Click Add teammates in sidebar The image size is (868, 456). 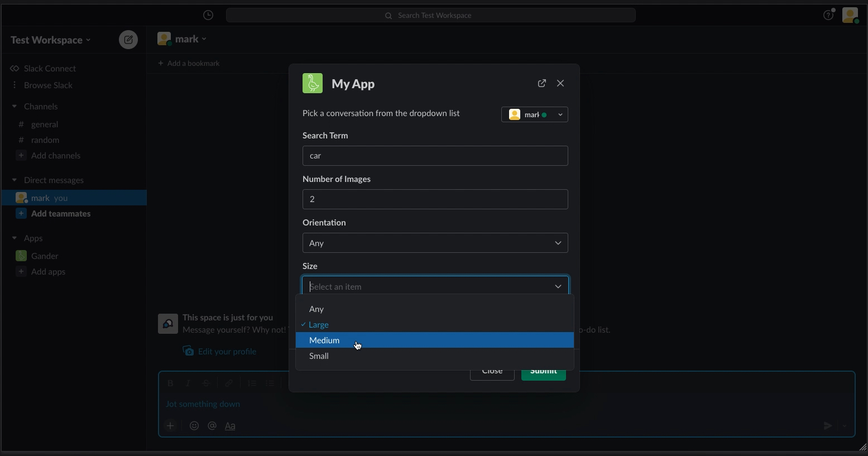coord(61,213)
